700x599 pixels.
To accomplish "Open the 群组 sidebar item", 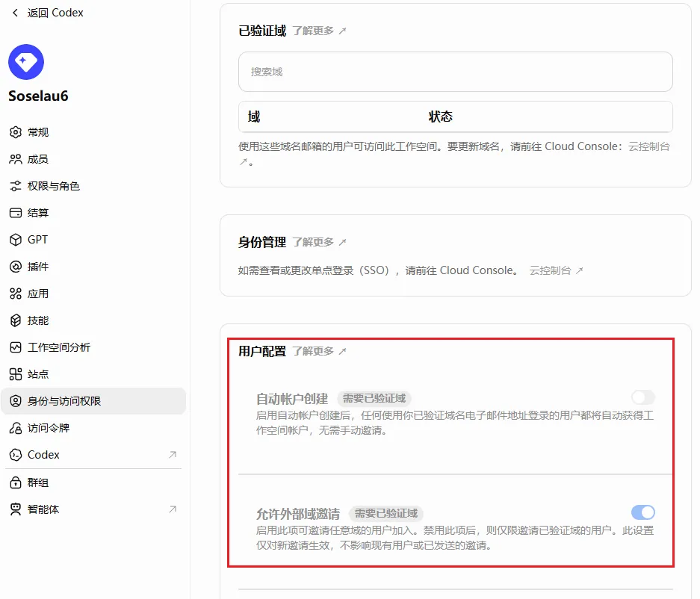I will pos(93,482).
